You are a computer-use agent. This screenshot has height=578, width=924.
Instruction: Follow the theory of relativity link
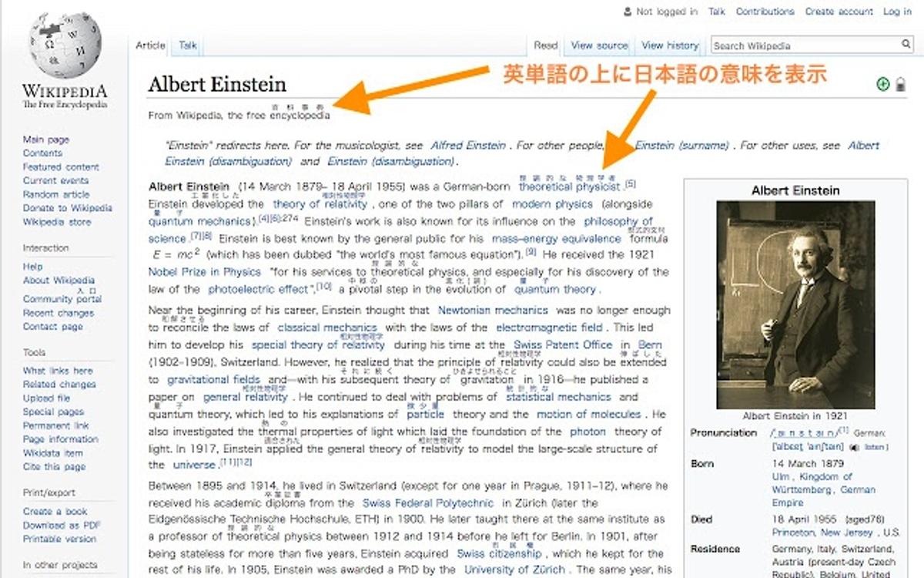pos(320,204)
